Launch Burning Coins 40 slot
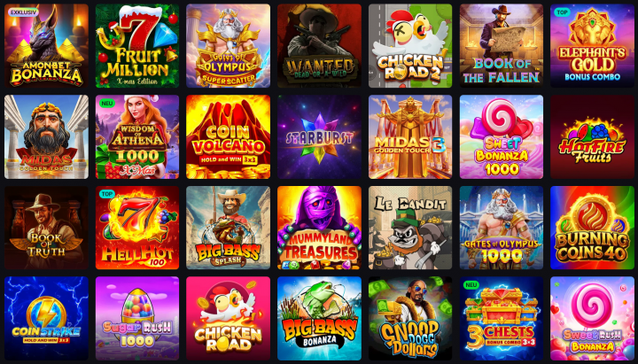 pos(593,228)
